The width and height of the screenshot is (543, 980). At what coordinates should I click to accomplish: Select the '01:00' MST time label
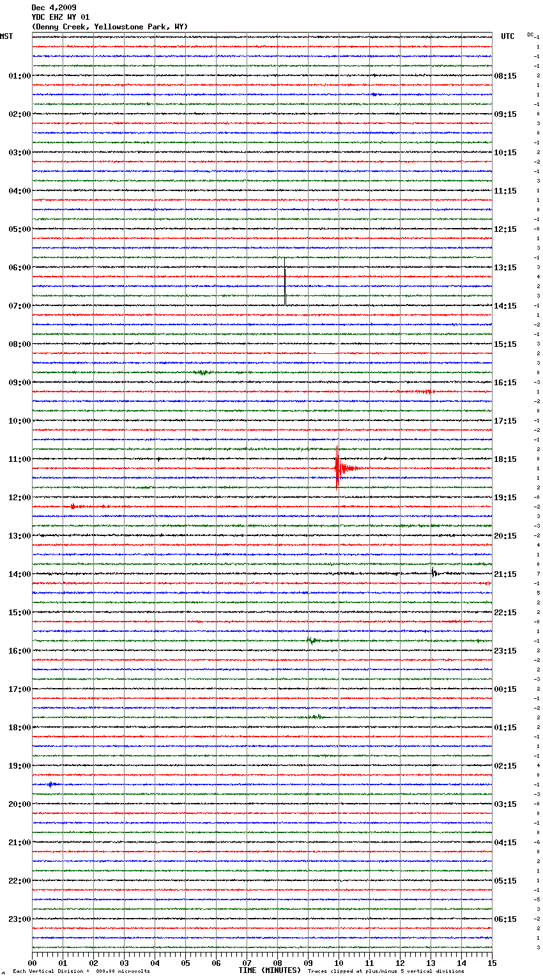(20, 76)
